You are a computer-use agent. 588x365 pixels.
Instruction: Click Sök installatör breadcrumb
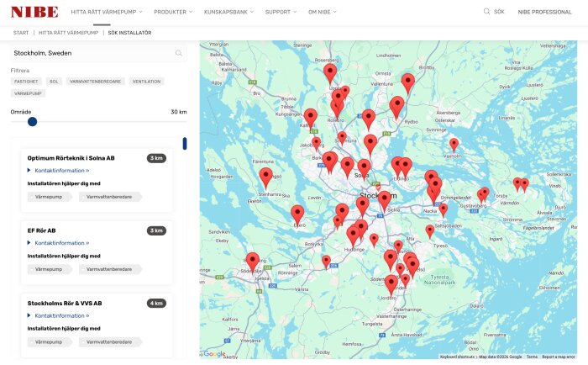[129, 33]
